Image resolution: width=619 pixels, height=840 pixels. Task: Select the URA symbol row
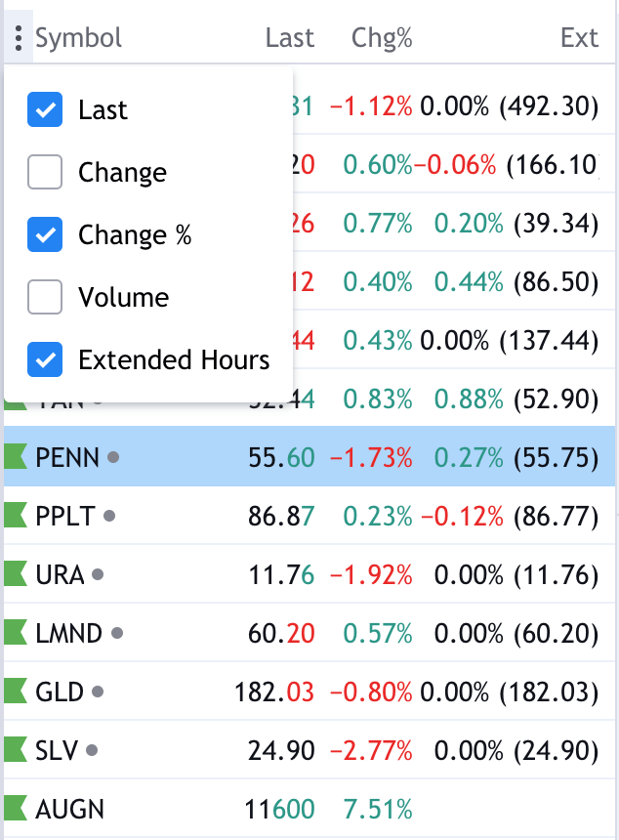pyautogui.click(x=309, y=574)
